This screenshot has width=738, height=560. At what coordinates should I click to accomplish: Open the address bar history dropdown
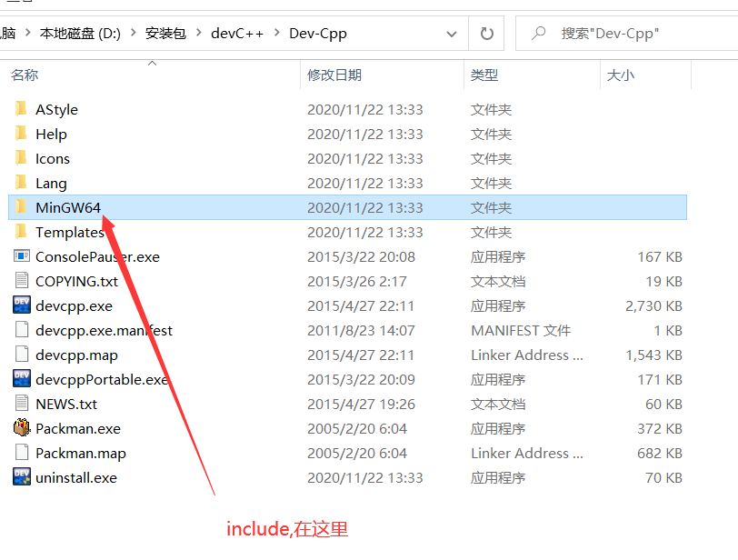[x=452, y=34]
